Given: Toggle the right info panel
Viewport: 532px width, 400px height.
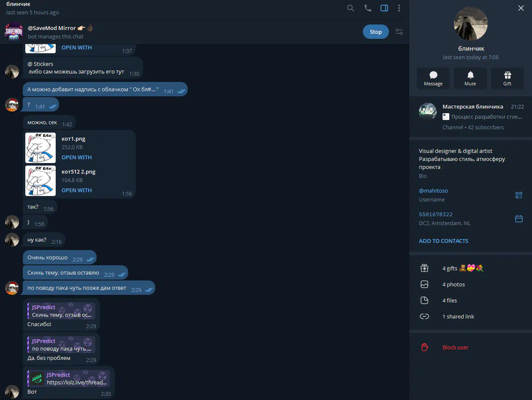Looking at the screenshot, I should click(x=384, y=8).
